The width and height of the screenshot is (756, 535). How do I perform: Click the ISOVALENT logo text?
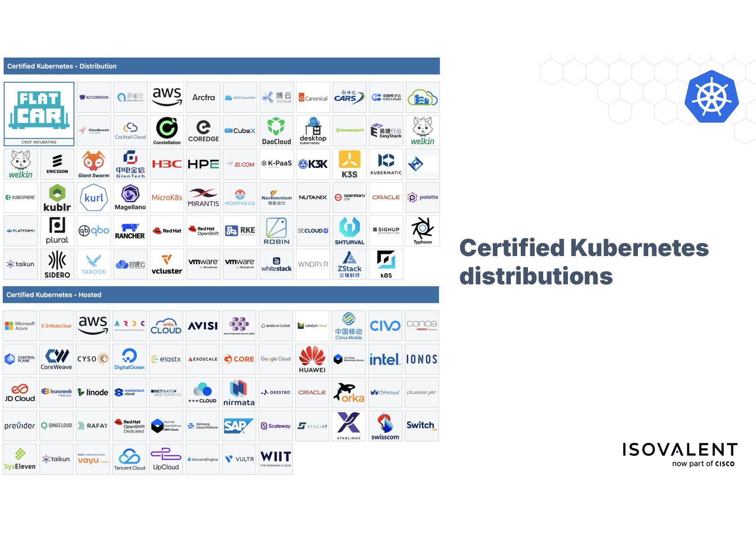[x=680, y=450]
